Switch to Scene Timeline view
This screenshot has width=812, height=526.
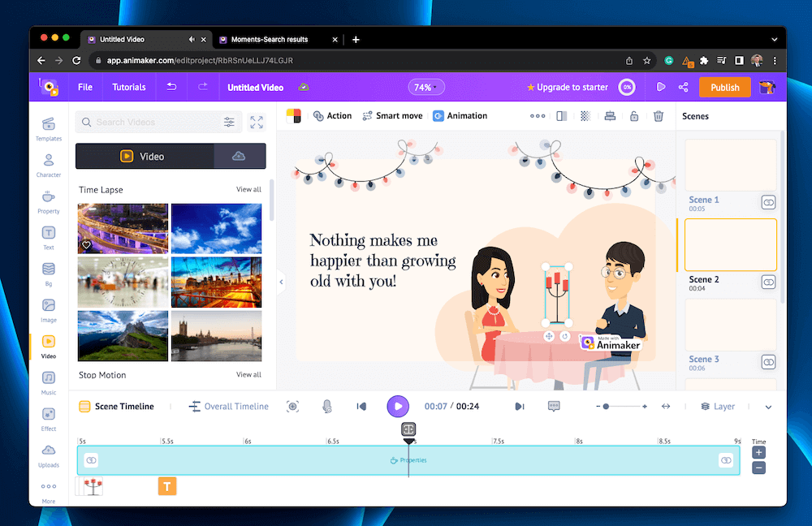[116, 407]
